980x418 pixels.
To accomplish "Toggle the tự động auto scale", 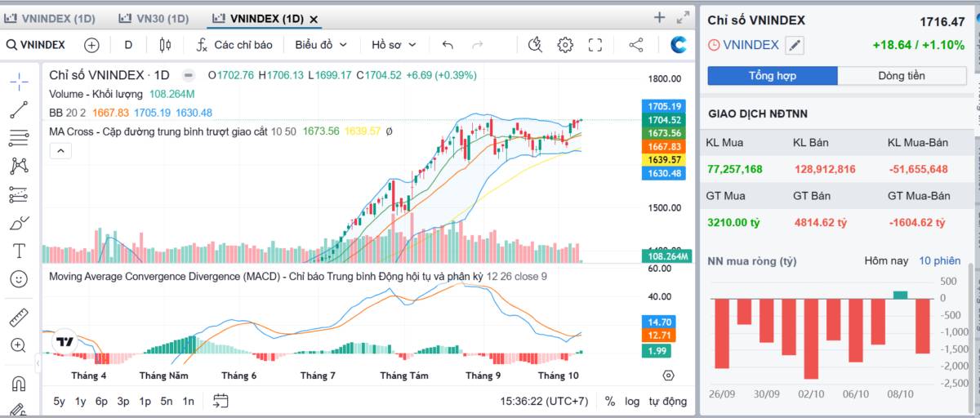I will point(668,401).
